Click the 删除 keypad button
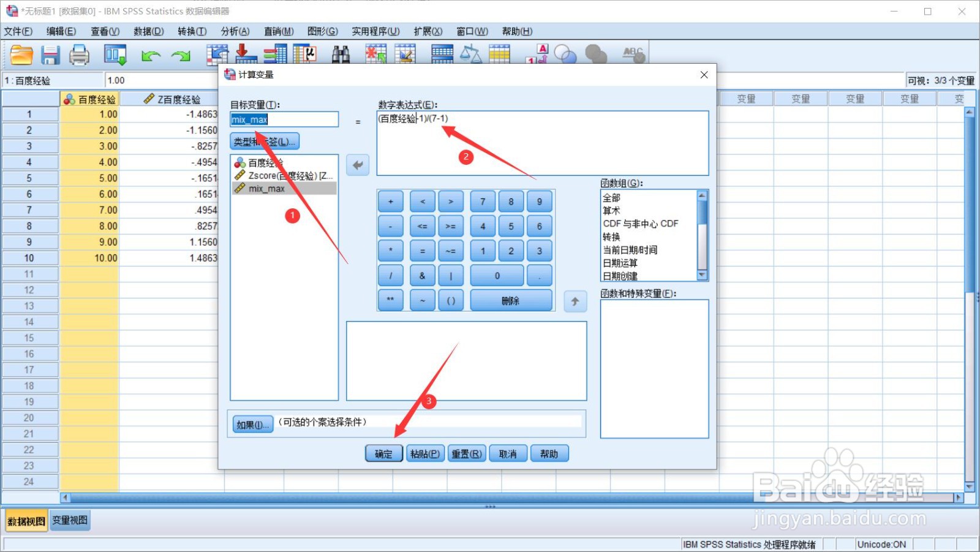Image resolution: width=980 pixels, height=552 pixels. (x=511, y=301)
